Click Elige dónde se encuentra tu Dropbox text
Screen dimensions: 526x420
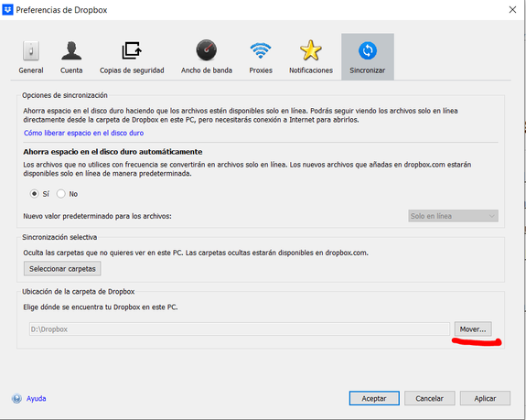(101, 307)
